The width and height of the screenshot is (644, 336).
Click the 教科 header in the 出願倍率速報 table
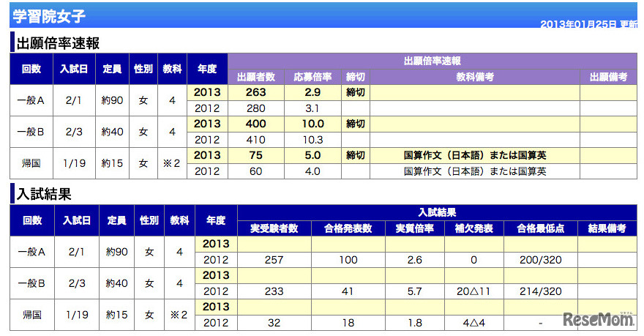pyautogui.click(x=172, y=69)
